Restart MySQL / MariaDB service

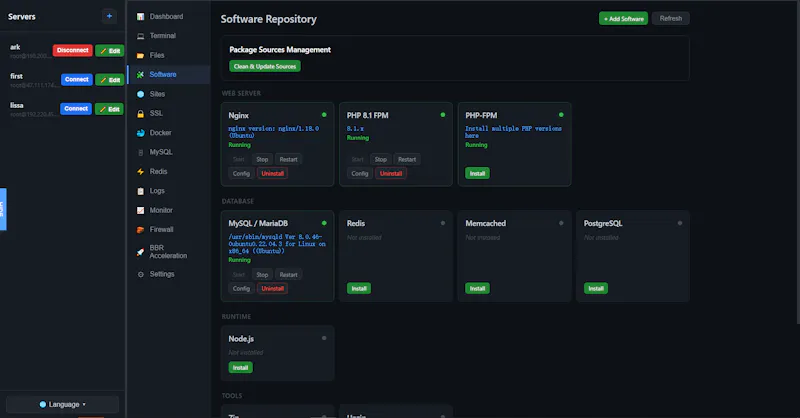click(x=288, y=275)
